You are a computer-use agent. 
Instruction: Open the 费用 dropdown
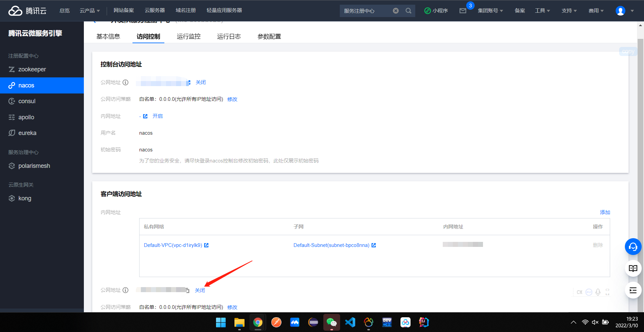pos(596,10)
